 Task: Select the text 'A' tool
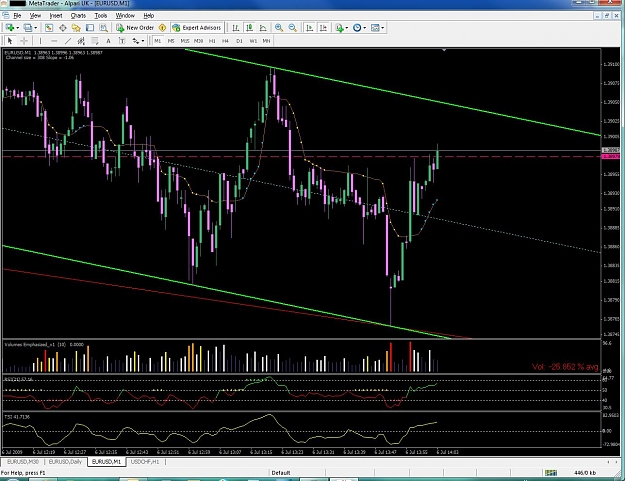point(108,41)
